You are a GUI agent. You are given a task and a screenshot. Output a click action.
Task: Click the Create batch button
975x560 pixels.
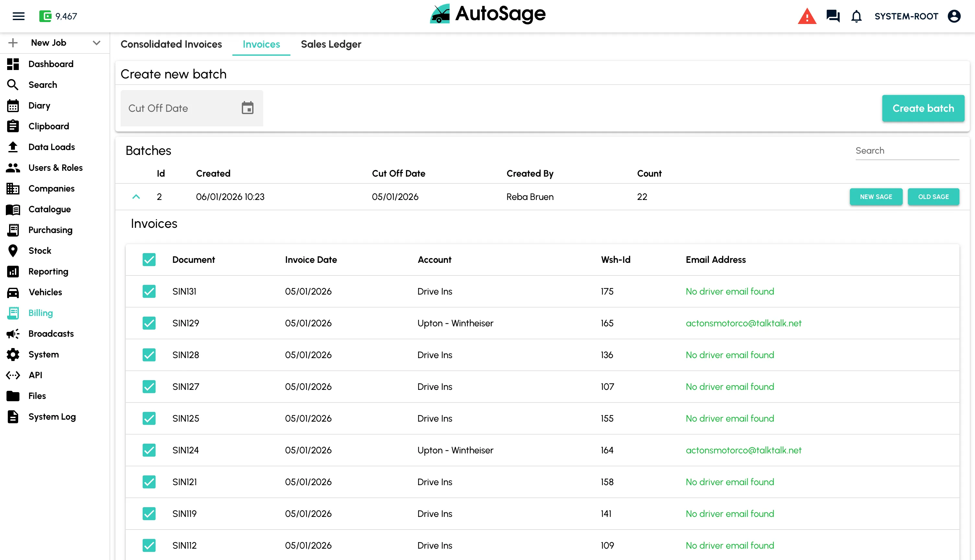coord(923,108)
